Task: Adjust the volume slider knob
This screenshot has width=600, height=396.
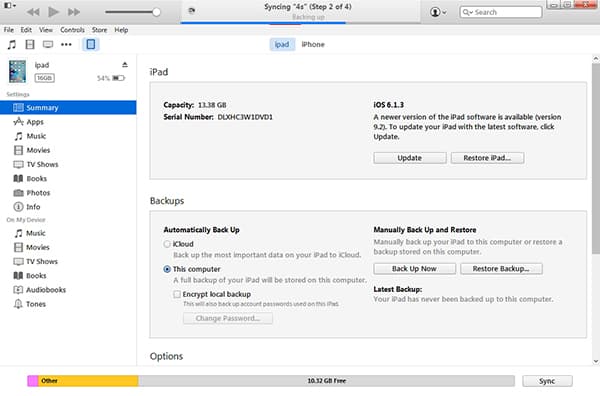Action: tap(156, 12)
